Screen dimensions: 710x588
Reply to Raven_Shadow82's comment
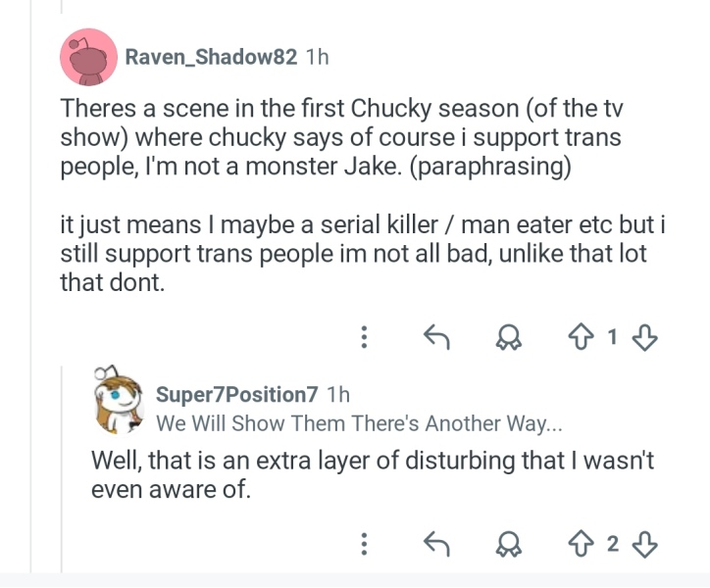(x=436, y=337)
